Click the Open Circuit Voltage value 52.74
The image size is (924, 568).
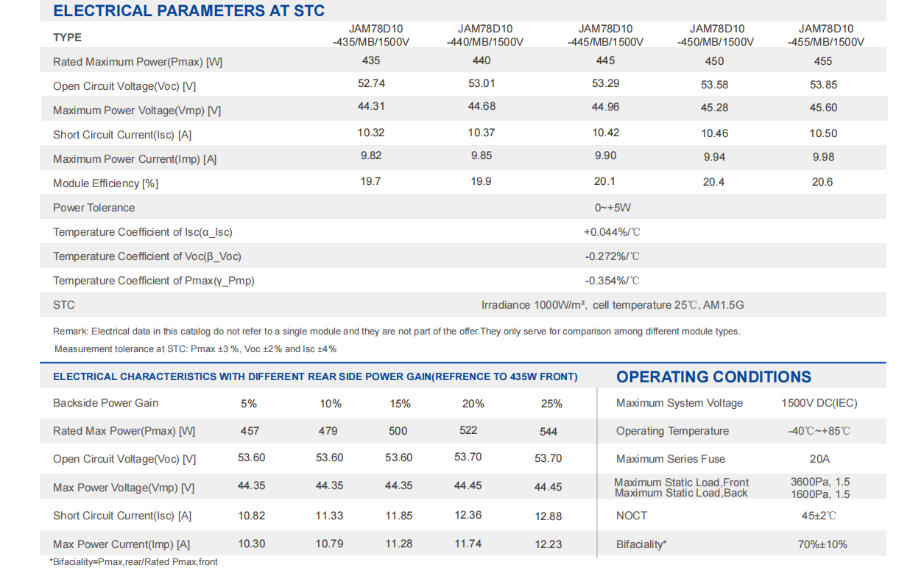click(371, 83)
